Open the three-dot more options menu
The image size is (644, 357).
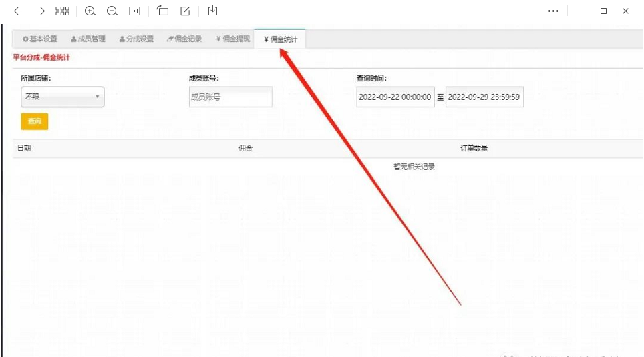[x=553, y=11]
